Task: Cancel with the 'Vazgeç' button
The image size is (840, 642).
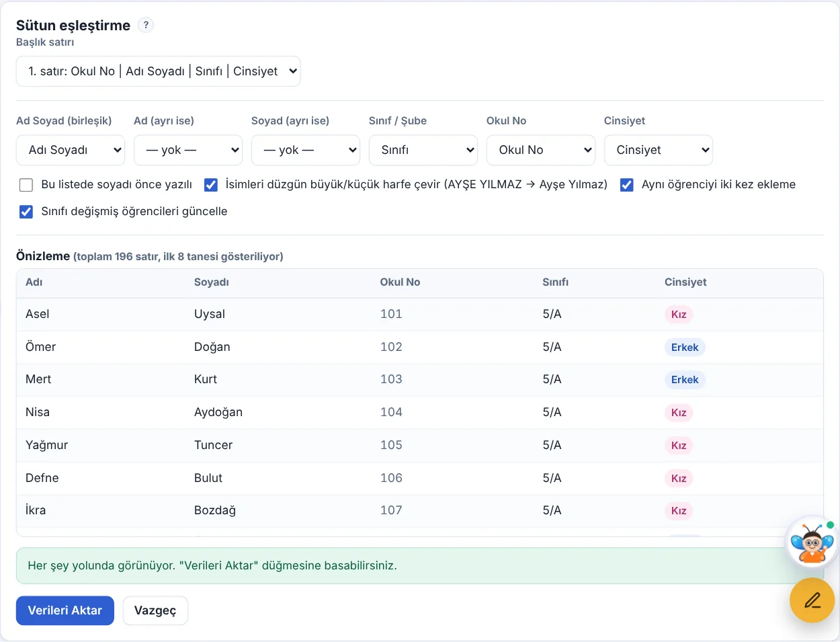Action: coord(155,610)
